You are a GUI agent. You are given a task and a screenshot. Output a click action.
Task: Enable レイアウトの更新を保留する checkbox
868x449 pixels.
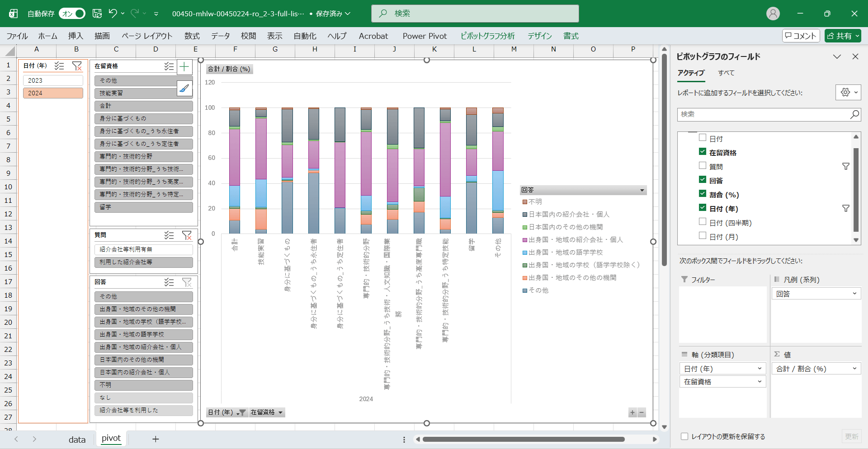tap(684, 436)
